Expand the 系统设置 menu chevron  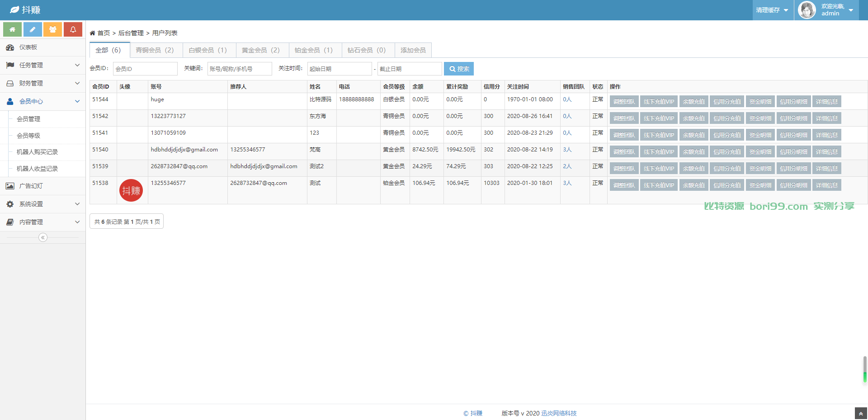click(x=77, y=204)
